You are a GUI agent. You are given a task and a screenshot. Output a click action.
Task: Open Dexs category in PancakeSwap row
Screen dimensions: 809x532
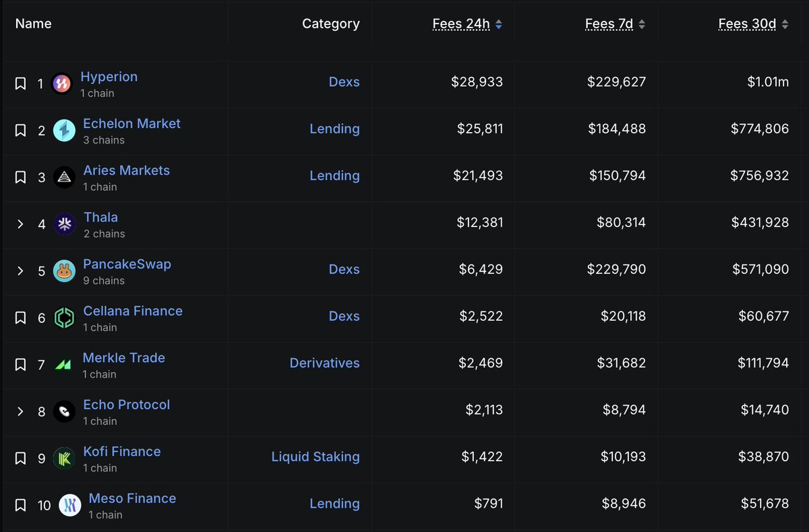tap(344, 269)
